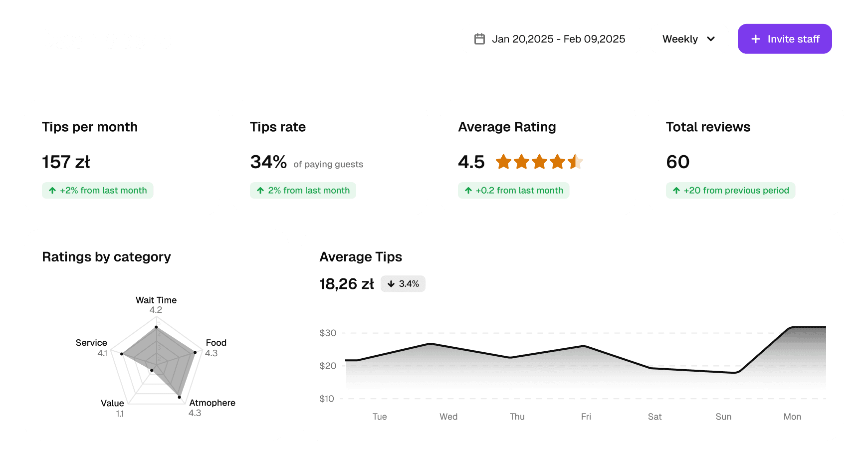Click the +20 from previous period badge
Screen dimensions: 868x463
pyautogui.click(x=730, y=191)
